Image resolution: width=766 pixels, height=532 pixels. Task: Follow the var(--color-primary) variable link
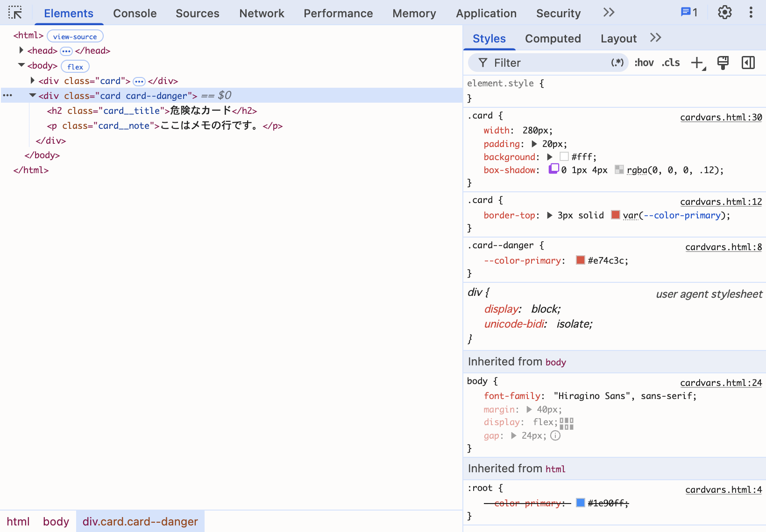click(682, 215)
